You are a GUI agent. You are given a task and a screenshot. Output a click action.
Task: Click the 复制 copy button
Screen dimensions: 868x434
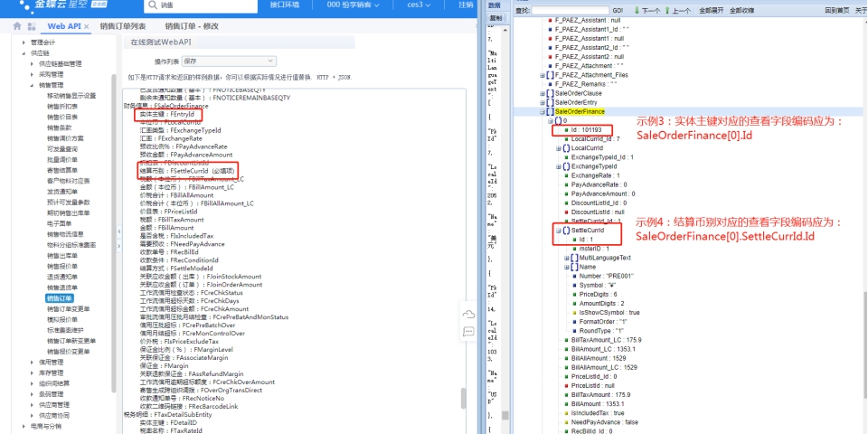click(495, 18)
